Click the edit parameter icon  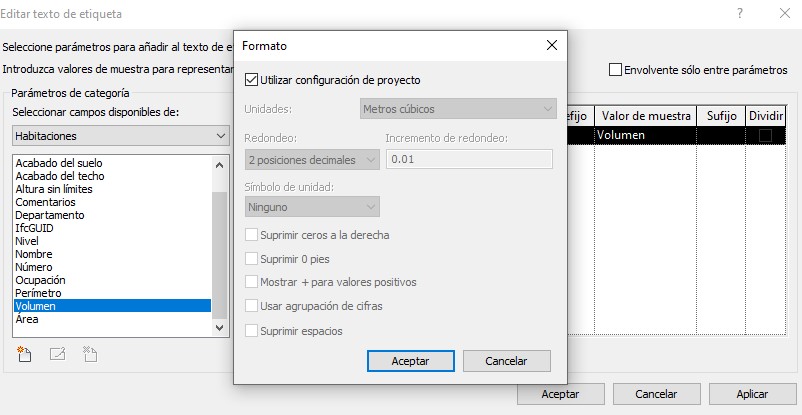point(57,352)
